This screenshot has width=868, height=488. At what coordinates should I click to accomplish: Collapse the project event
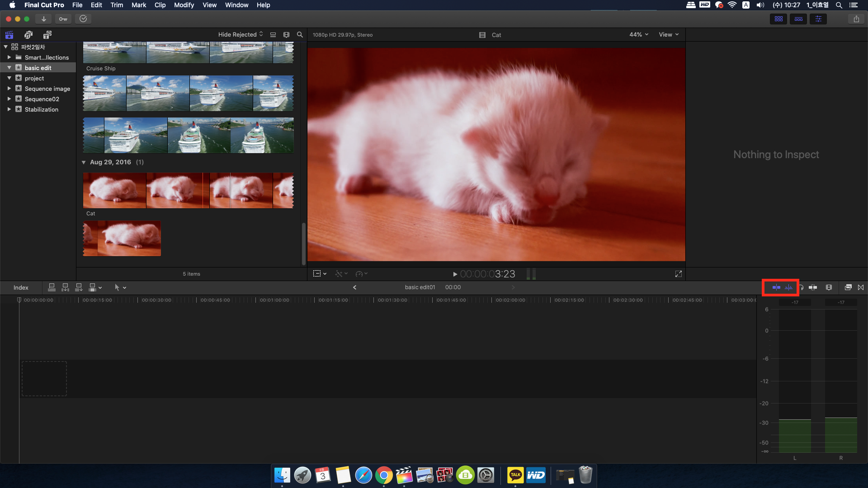point(9,78)
